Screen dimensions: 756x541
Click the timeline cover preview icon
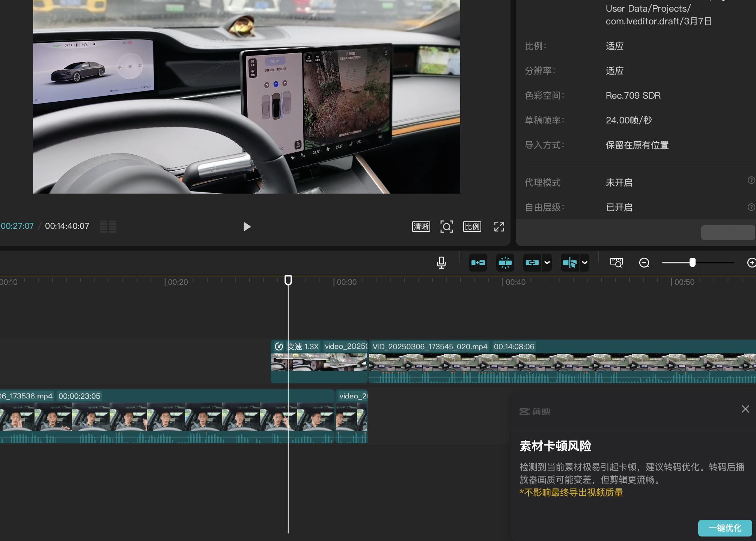click(616, 263)
